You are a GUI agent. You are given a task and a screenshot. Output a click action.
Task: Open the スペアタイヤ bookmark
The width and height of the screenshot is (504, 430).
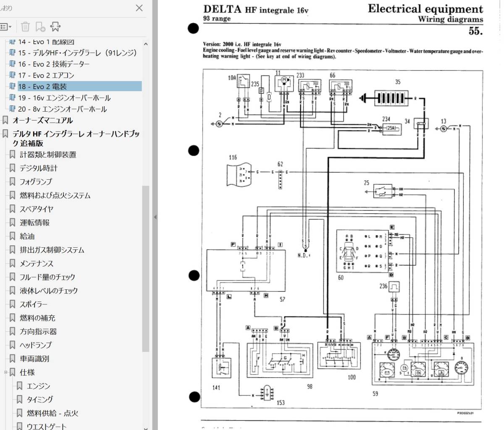(x=37, y=209)
